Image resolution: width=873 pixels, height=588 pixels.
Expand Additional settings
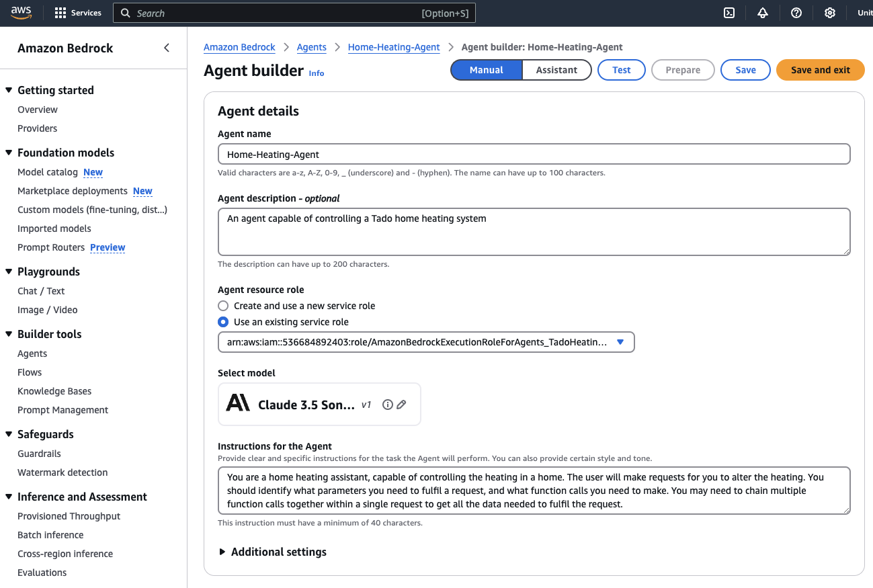pos(272,552)
